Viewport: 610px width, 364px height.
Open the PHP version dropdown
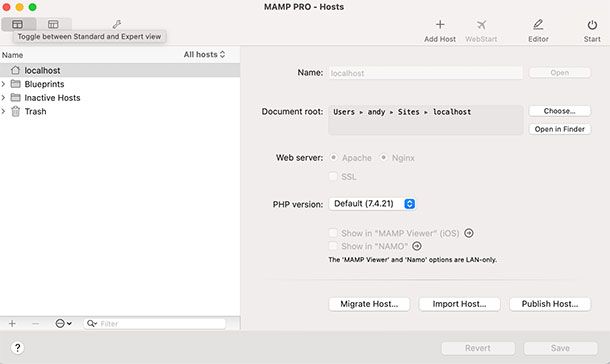click(372, 204)
